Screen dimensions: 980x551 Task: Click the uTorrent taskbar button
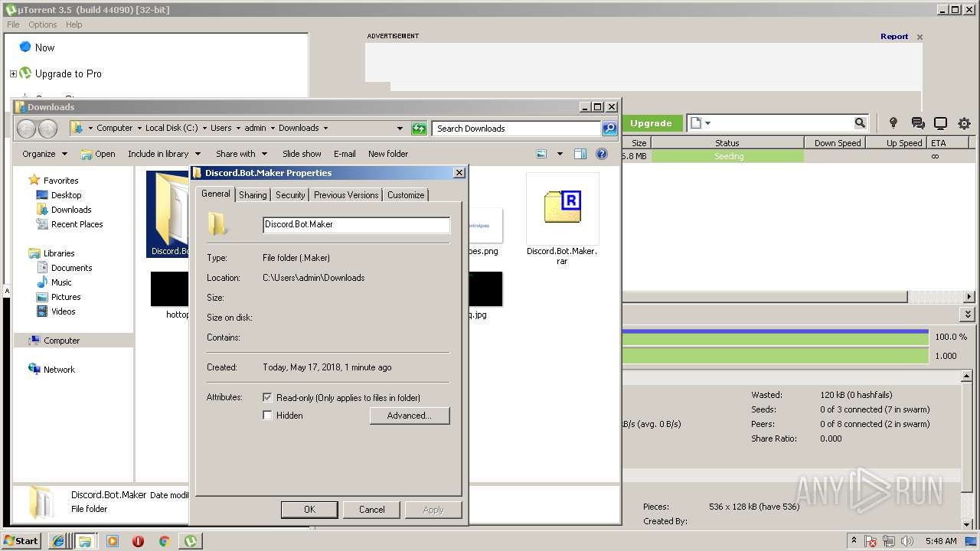click(x=190, y=541)
